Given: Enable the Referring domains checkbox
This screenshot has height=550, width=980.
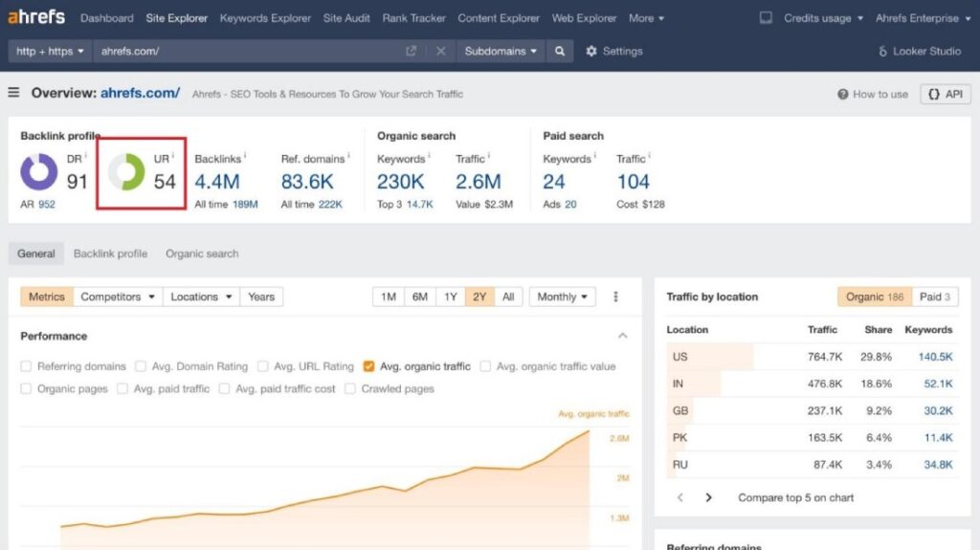Looking at the screenshot, I should pos(27,366).
